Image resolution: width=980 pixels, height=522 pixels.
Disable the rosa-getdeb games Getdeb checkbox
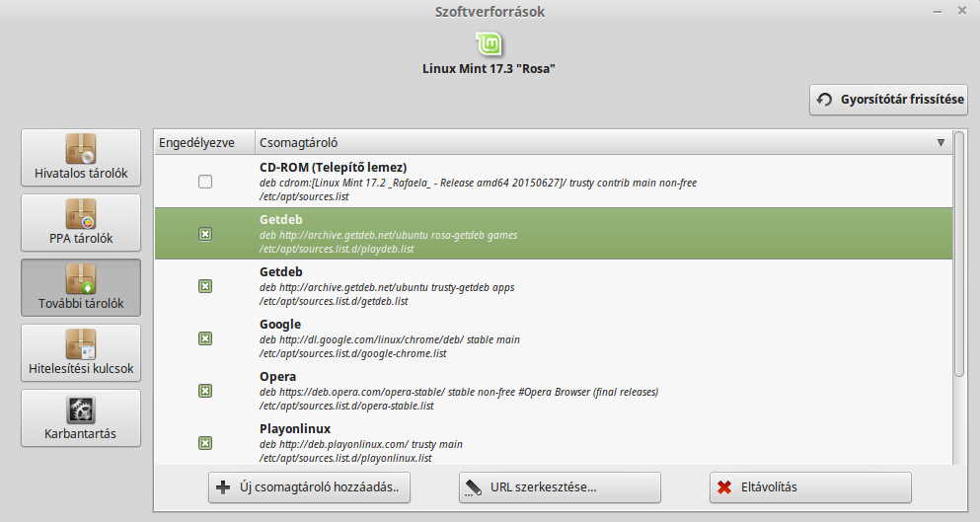tap(205, 234)
